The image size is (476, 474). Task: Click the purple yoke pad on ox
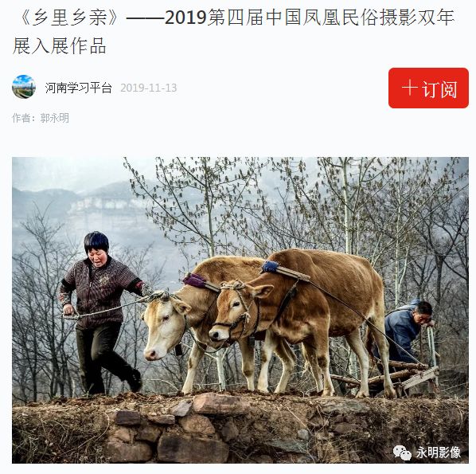pyautogui.click(x=195, y=280)
